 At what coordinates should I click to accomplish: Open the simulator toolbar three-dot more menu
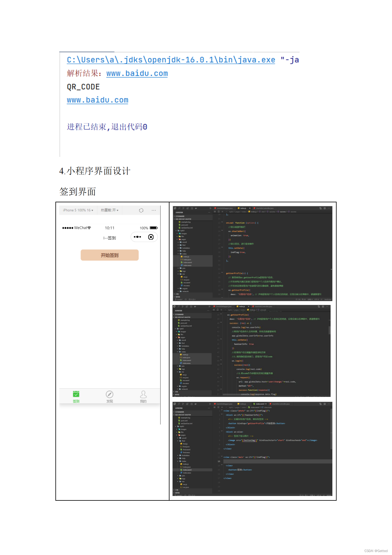click(154, 210)
